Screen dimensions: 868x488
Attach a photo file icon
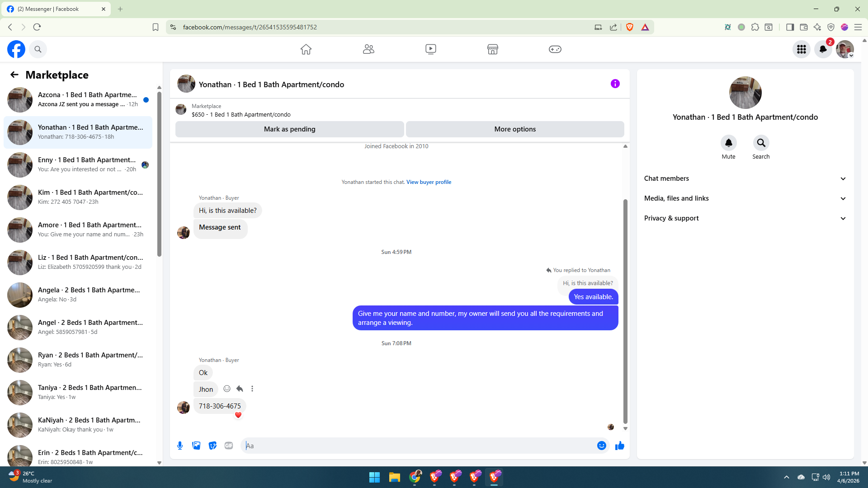[x=196, y=446]
